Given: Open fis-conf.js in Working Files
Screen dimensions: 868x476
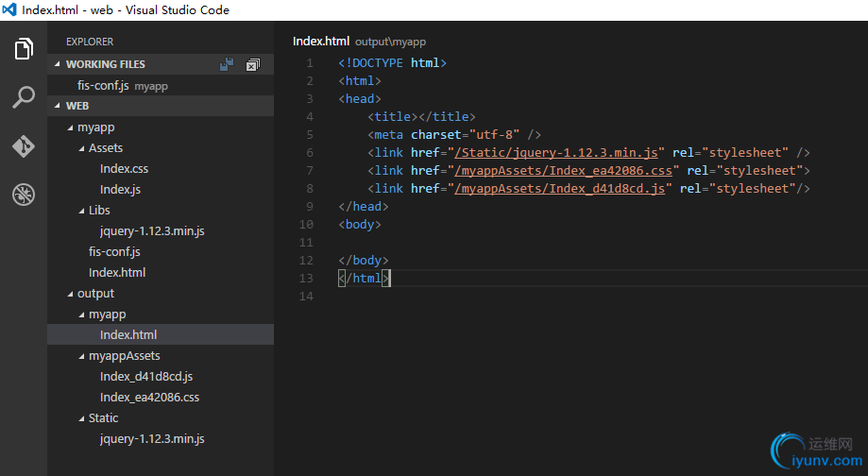Looking at the screenshot, I should 161,86.
